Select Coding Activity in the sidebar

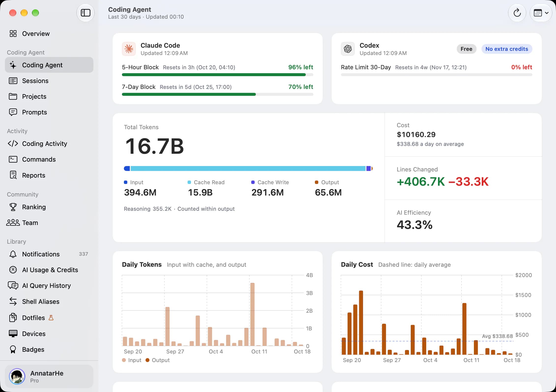(49, 143)
